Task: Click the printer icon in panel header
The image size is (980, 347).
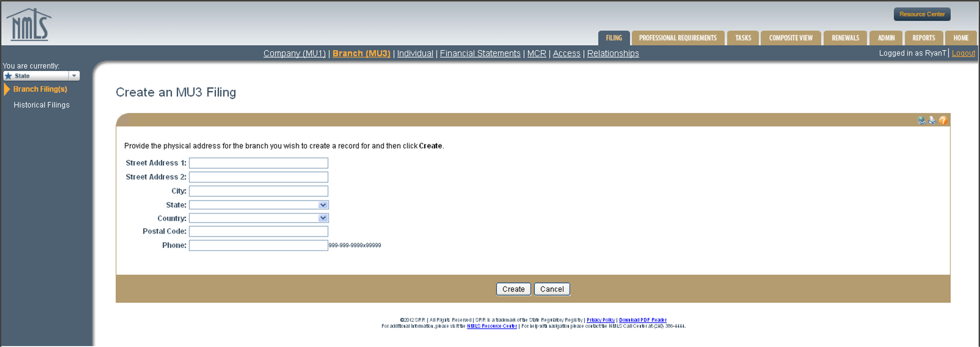Action: (x=932, y=120)
